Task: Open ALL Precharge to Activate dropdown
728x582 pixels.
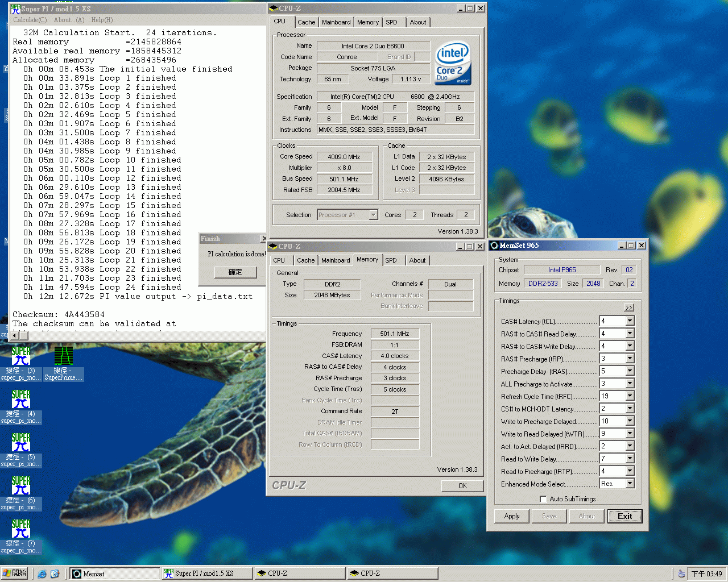Action: tap(630, 384)
